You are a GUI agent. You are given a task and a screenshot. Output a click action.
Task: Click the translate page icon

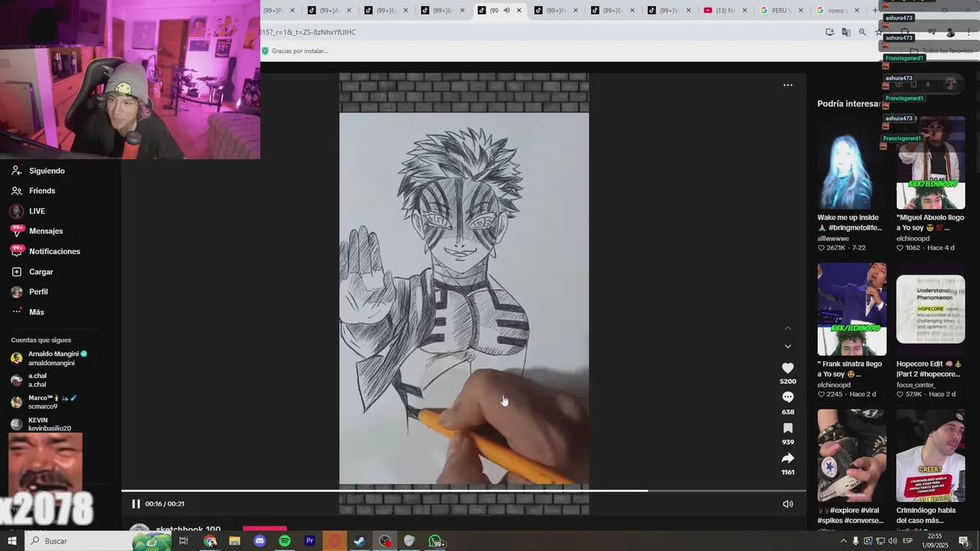(846, 32)
